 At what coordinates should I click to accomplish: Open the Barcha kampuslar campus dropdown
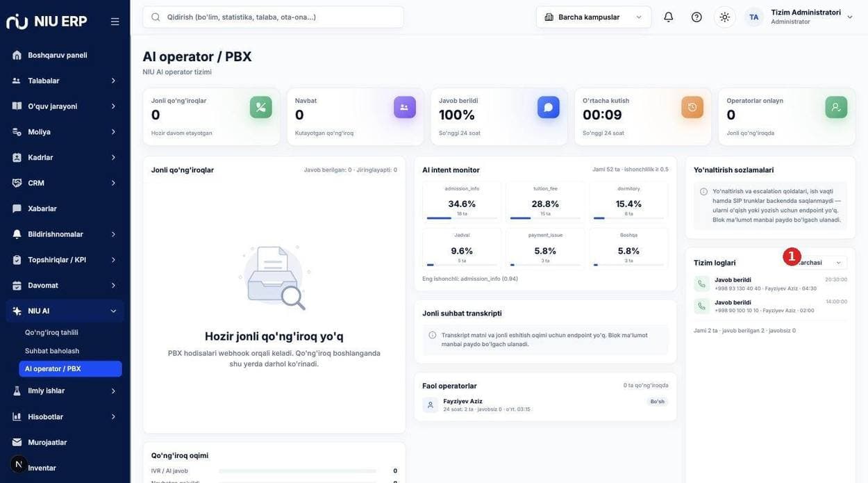pos(594,17)
